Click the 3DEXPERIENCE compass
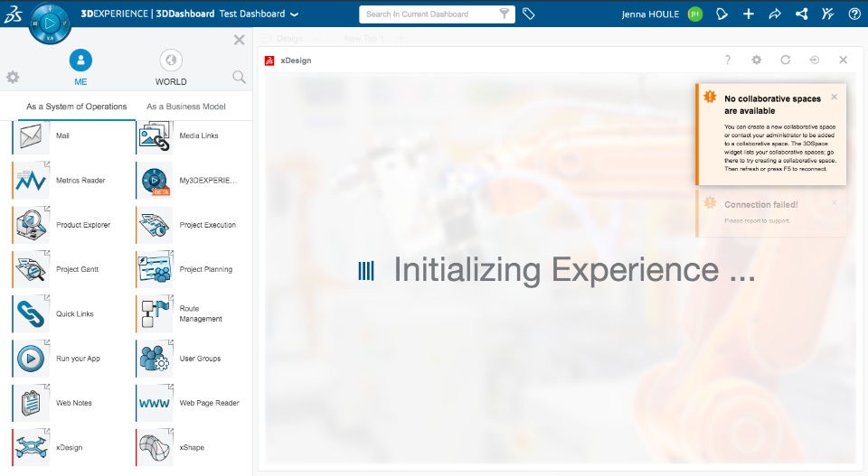 [x=50, y=23]
